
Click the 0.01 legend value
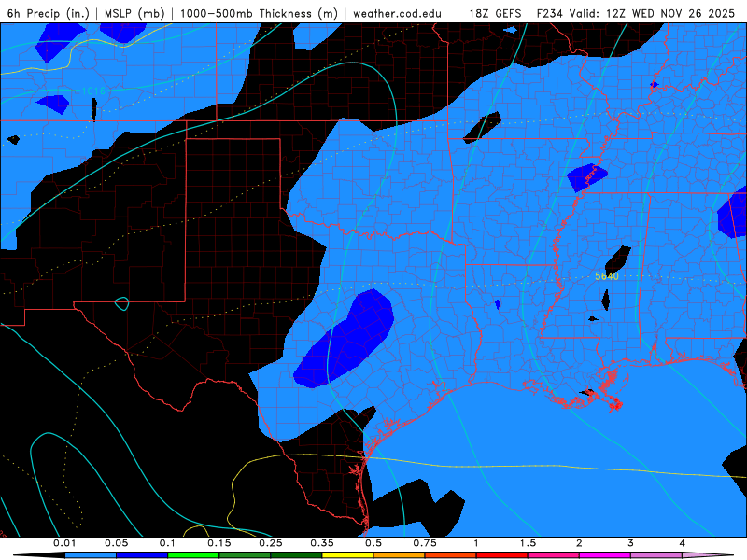[x=64, y=543]
